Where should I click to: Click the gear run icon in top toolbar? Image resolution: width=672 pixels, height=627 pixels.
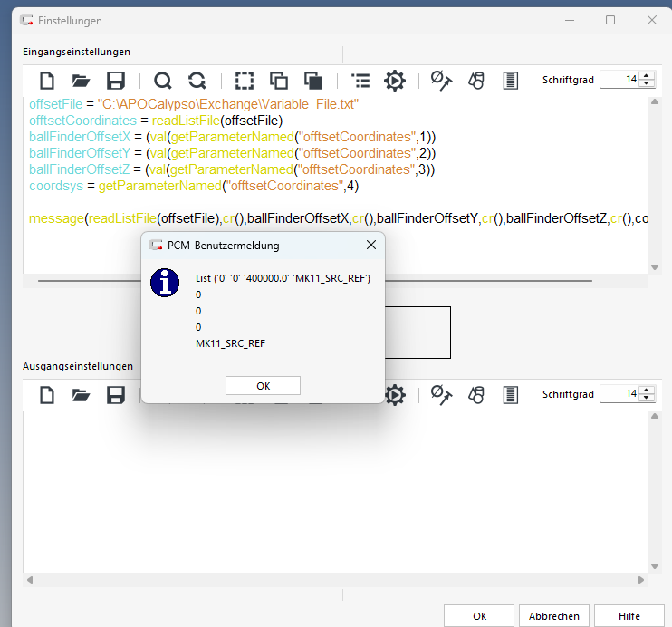[x=395, y=81]
